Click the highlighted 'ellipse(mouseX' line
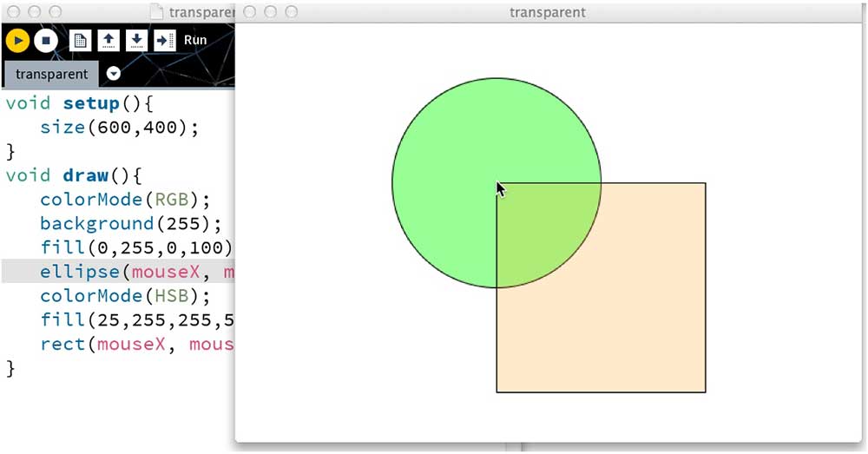Viewport: 868px width, 454px height. [x=118, y=272]
